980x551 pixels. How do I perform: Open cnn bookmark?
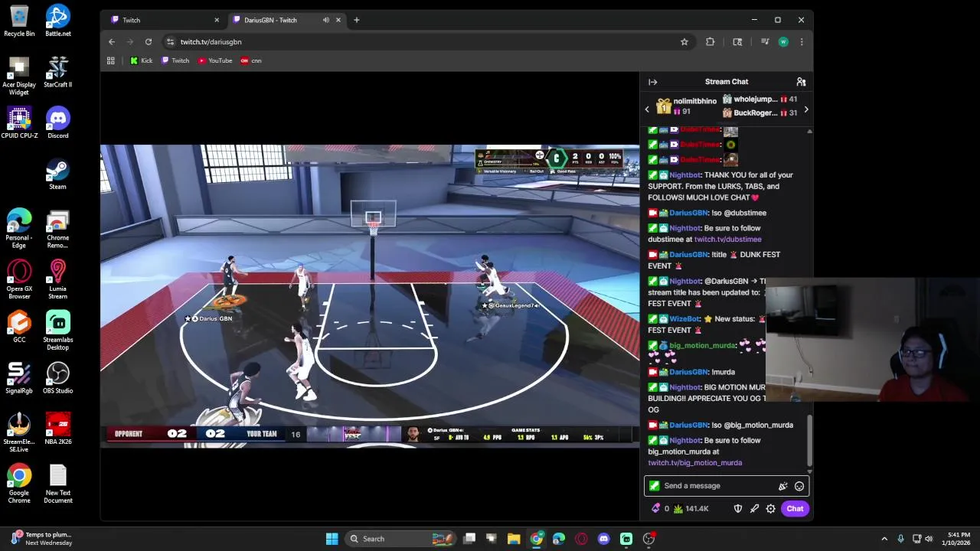[x=251, y=60]
